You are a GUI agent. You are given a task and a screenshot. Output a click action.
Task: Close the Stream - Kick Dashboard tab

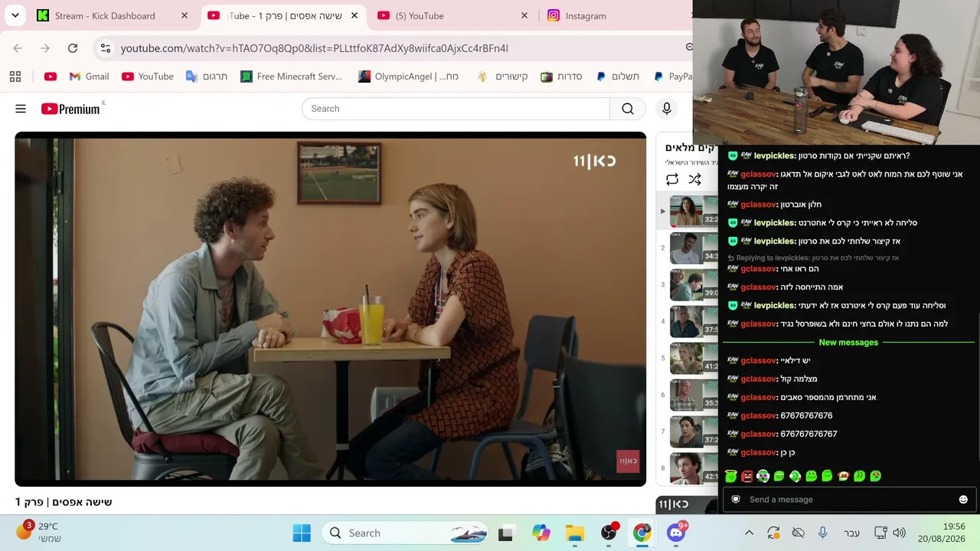(x=185, y=15)
